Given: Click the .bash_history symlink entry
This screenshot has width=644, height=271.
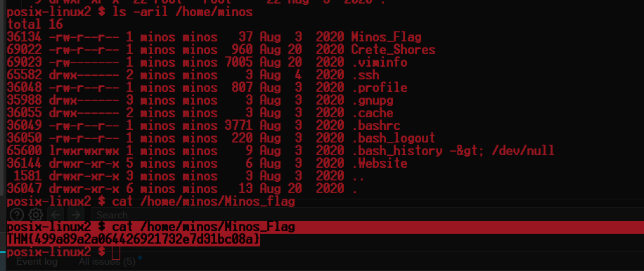Looking at the screenshot, I should [x=397, y=151].
